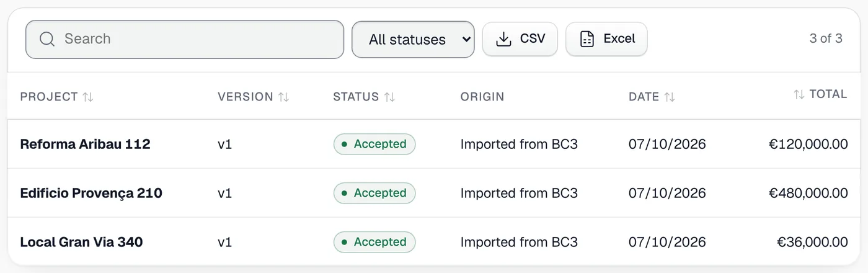Screen dimensions: 868x273
Task: Export the table to Excel
Action: [x=606, y=39]
